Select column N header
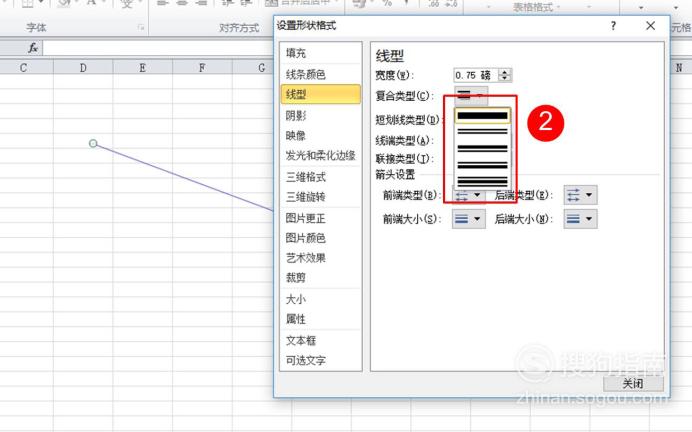Image resolution: width=692 pixels, height=432 pixels. [x=680, y=68]
